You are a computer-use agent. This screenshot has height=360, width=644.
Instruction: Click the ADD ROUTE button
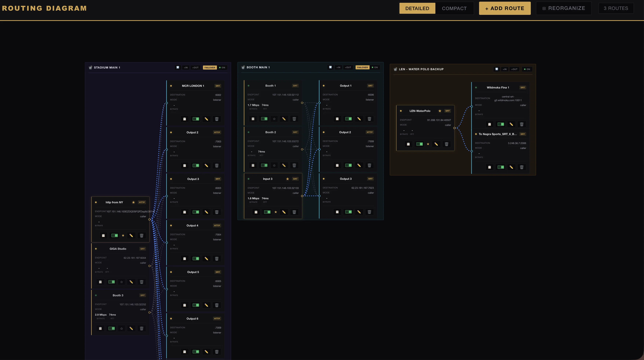(505, 8)
